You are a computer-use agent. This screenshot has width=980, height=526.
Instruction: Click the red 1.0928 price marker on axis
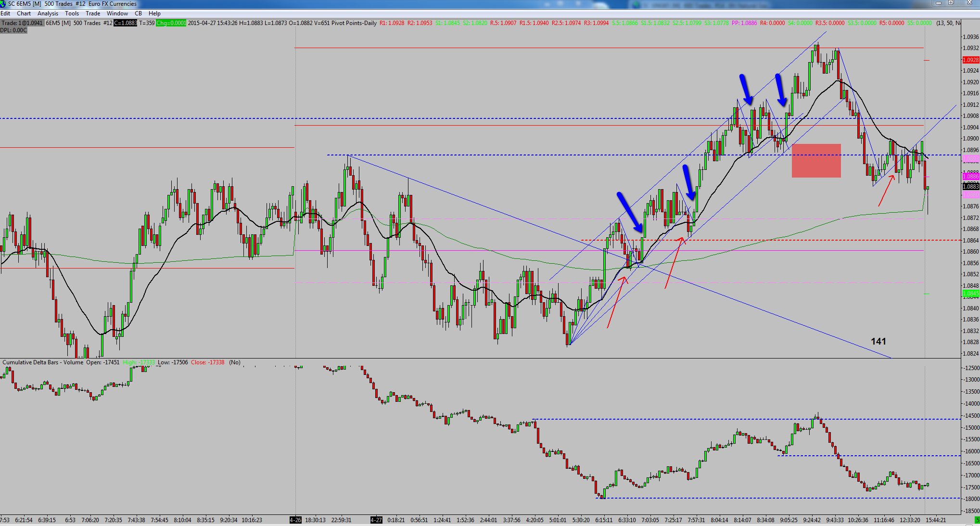(971, 60)
